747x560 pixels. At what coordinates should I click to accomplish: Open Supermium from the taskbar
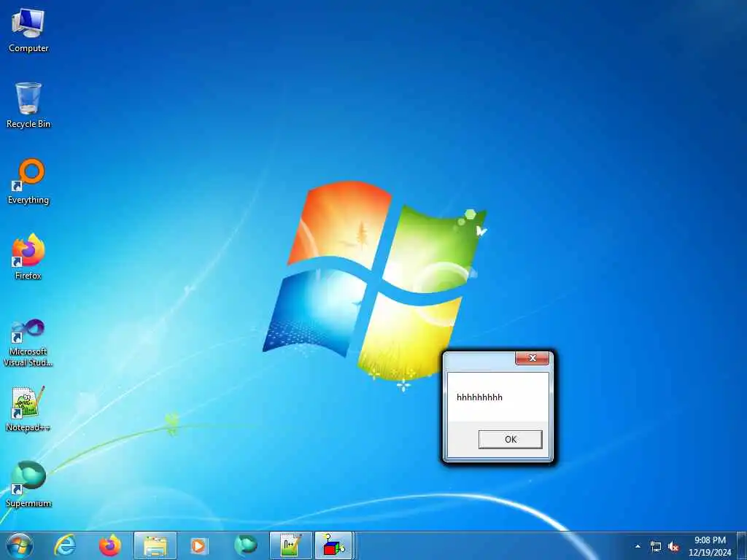click(246, 545)
